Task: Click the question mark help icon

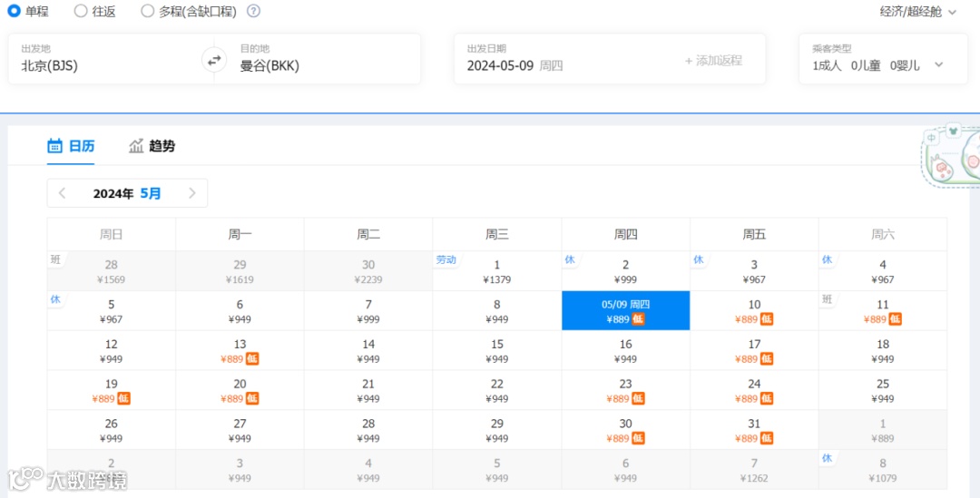Action: [x=253, y=11]
